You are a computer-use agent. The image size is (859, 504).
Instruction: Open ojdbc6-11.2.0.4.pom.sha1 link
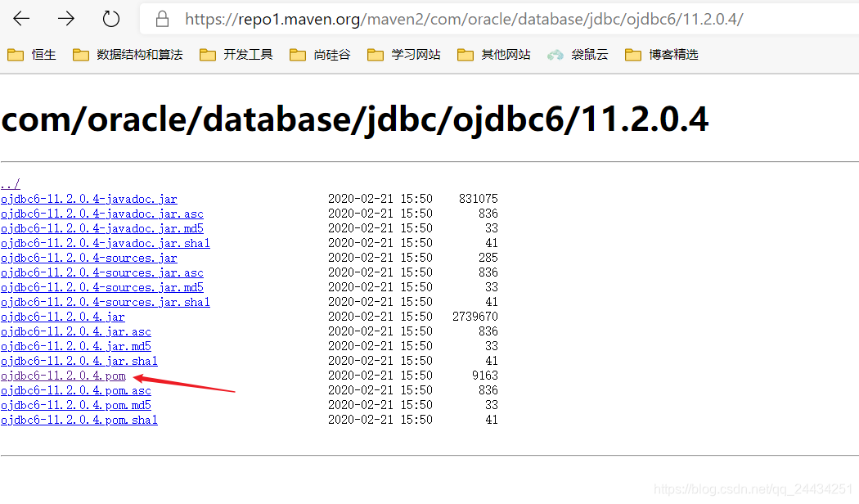pyautogui.click(x=79, y=421)
